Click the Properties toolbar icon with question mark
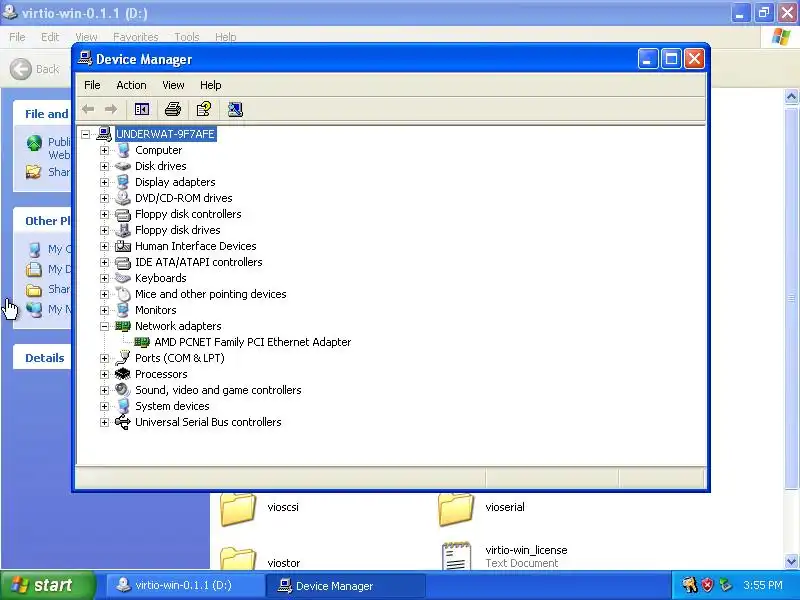The image size is (800, 600). click(204, 109)
